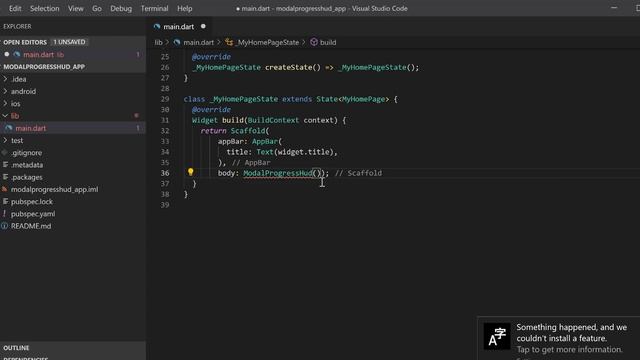Open the Debug menu

(x=121, y=9)
